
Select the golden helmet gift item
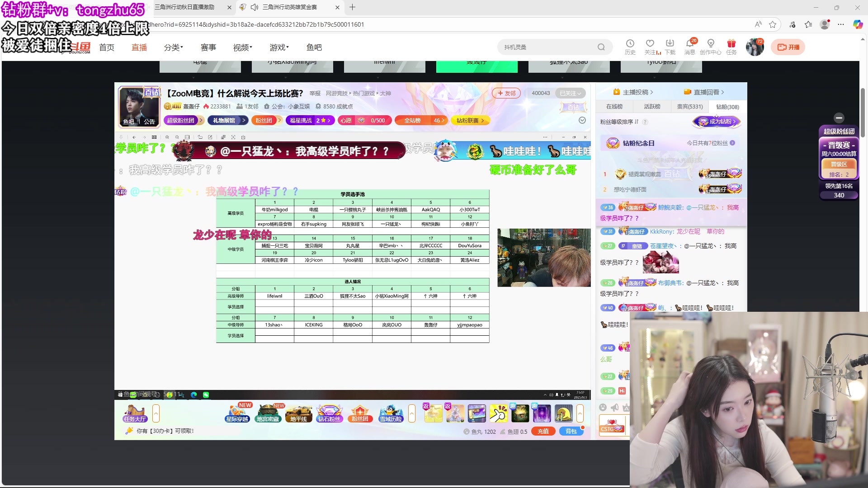563,413
